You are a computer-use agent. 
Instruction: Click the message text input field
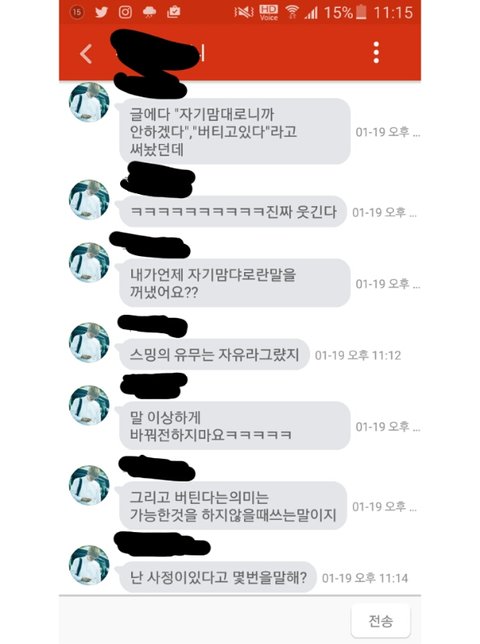[x=204, y=620]
